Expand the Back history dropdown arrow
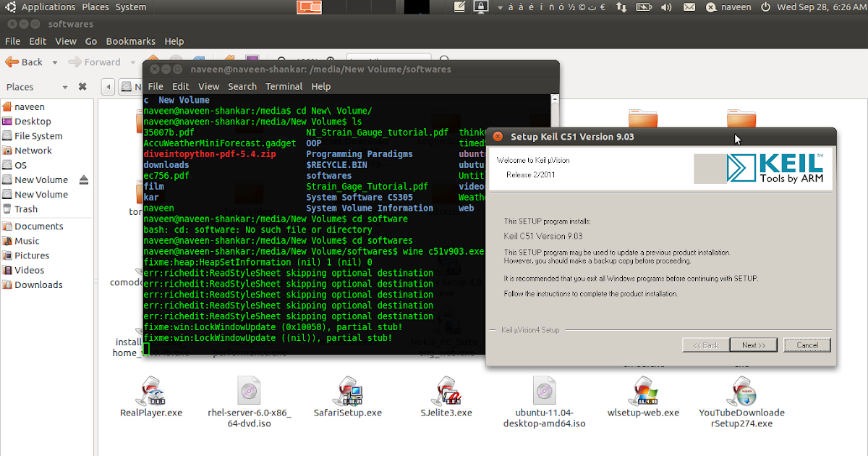This screenshot has height=456, width=868. point(54,62)
